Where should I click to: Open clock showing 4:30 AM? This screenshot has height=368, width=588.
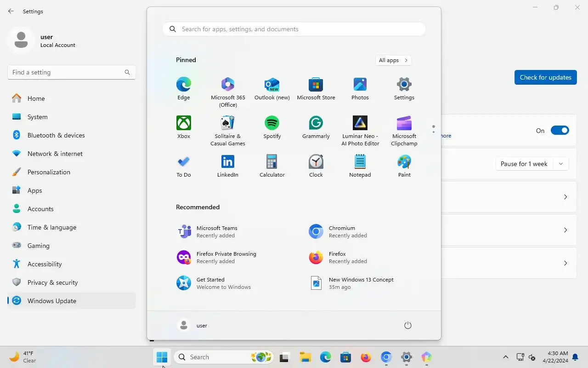[555, 357]
